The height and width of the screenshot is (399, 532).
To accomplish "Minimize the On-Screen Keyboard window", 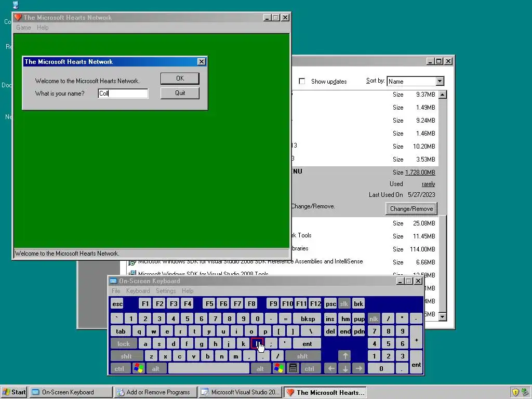I will click(400, 281).
